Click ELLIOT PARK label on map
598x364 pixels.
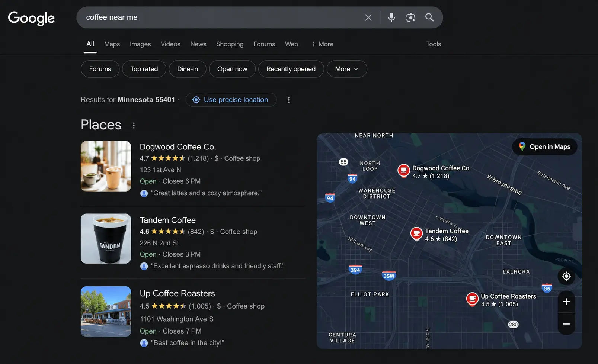tap(370, 294)
